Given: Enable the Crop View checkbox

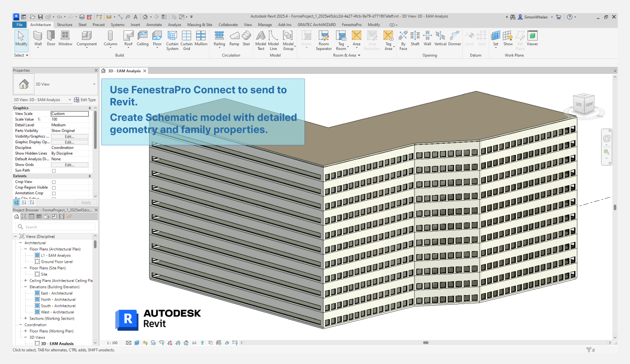Looking at the screenshot, I should 54,182.
